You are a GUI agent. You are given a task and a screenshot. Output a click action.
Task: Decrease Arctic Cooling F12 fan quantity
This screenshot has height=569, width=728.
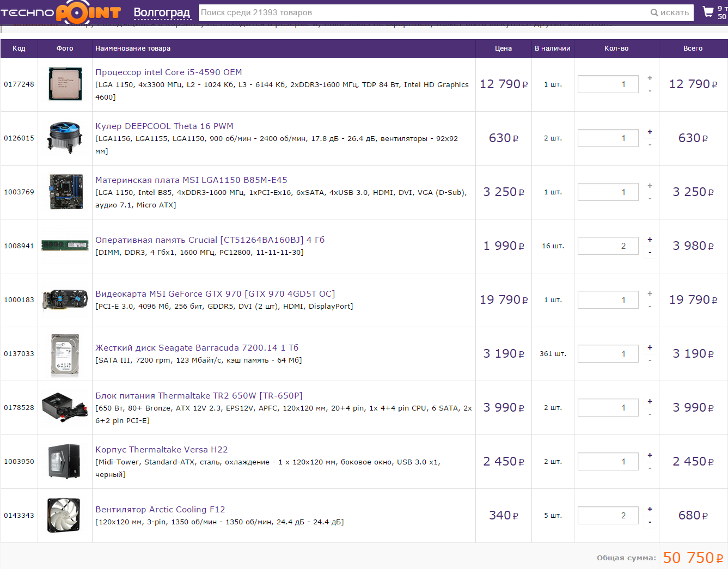point(650,522)
